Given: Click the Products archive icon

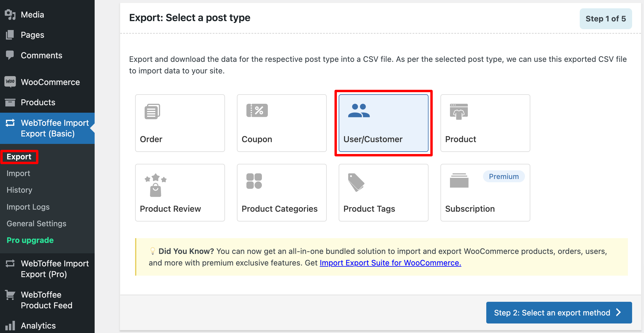Looking at the screenshot, I should point(10,102).
